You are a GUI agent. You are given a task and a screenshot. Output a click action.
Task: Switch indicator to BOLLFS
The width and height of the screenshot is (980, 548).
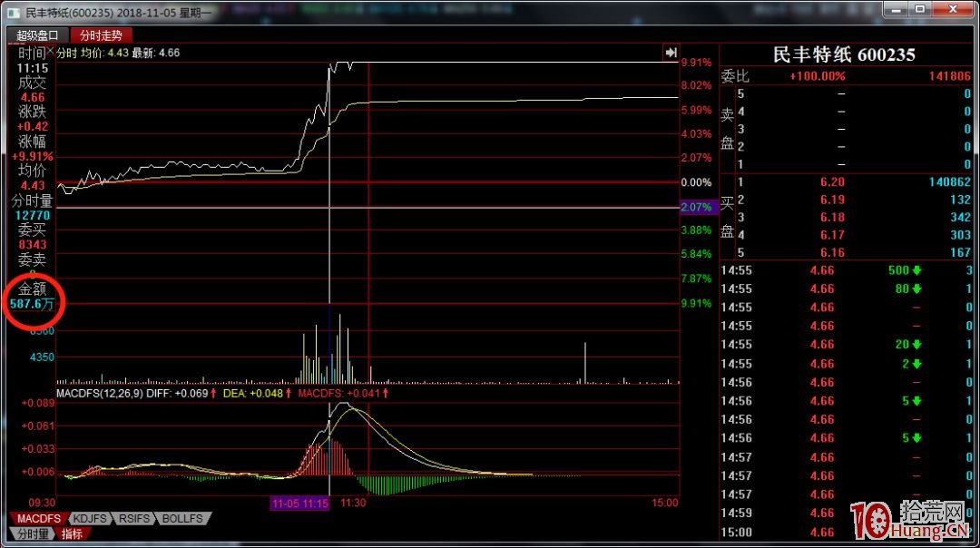click(x=181, y=519)
